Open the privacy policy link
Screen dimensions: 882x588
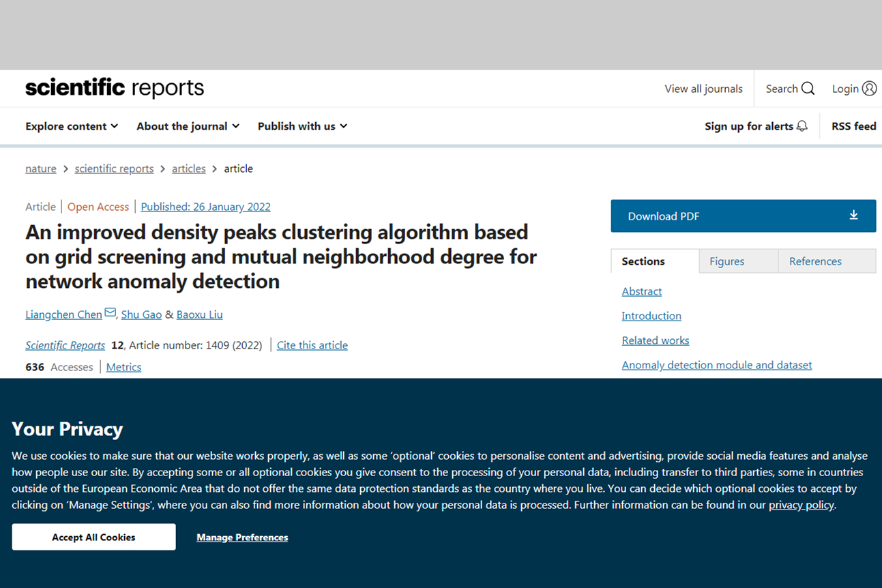point(801,505)
